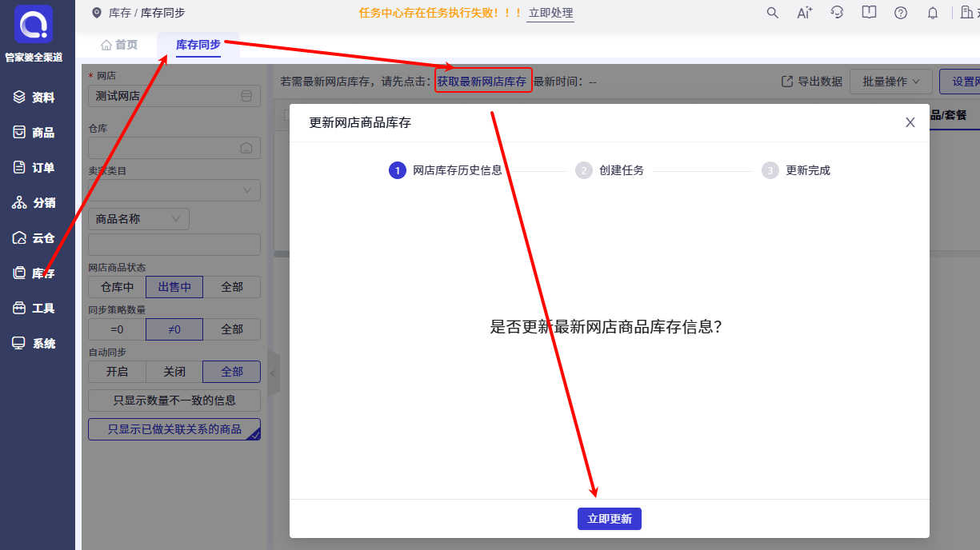Viewport: 980px width, 550px height.
Task: Select 全部 under 同步策略数量
Action: click(x=232, y=329)
